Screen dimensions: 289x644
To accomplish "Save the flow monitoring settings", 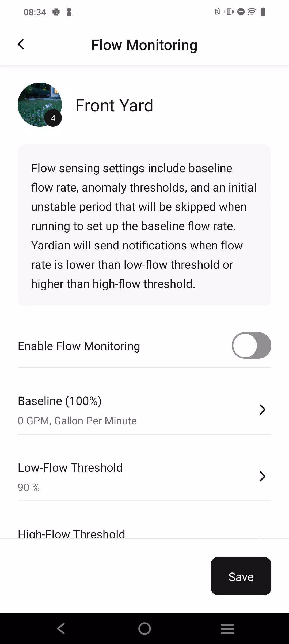I will [241, 576].
